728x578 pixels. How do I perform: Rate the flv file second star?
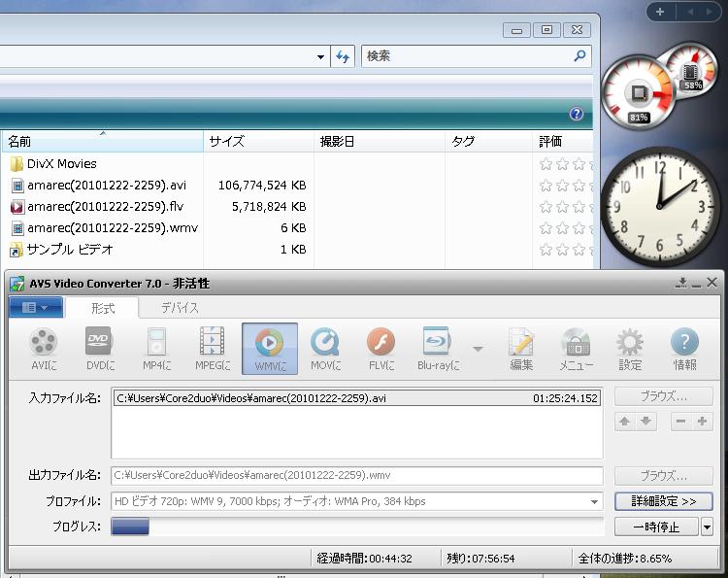562,207
